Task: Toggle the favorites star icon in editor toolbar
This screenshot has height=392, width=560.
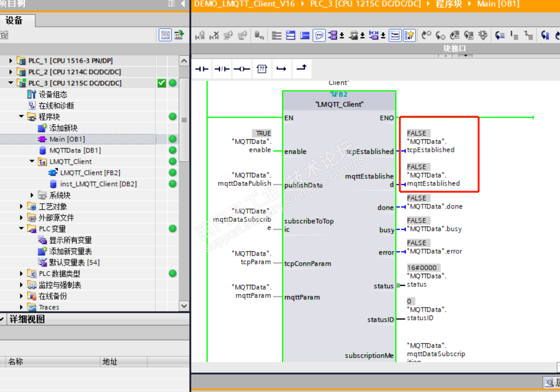Action: pyautogui.click(x=409, y=35)
